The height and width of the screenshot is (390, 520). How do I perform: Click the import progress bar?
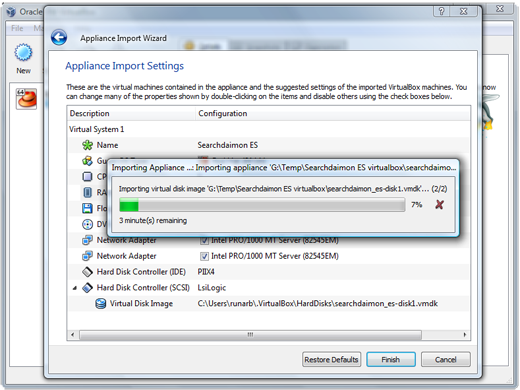tap(262, 205)
